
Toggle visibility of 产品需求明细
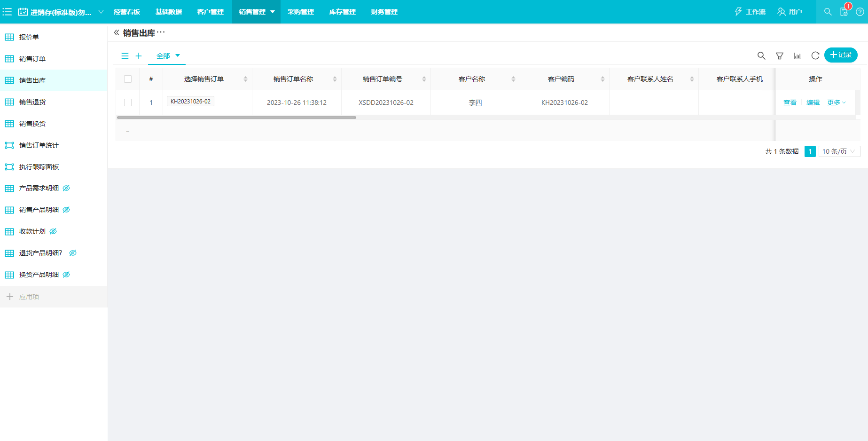tap(66, 188)
